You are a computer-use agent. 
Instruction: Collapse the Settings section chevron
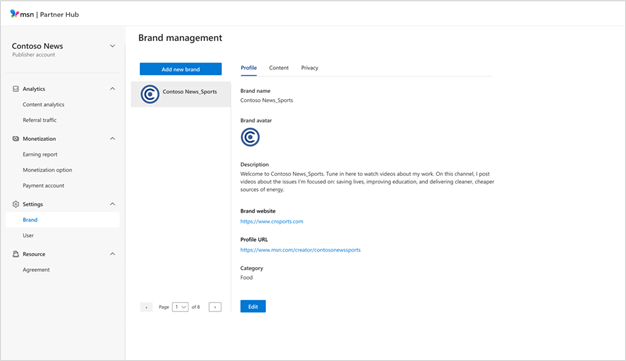tap(113, 204)
